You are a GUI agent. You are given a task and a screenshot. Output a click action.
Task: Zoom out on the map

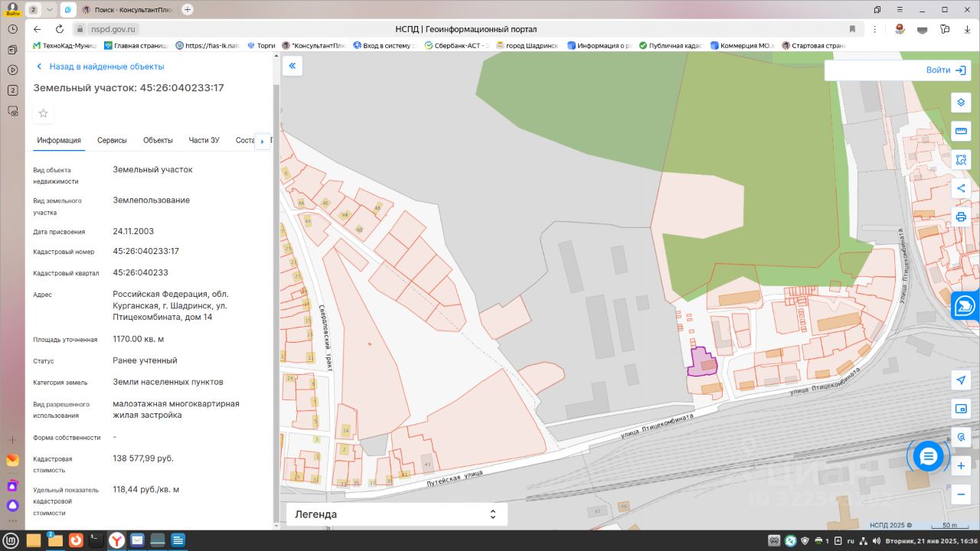point(961,494)
